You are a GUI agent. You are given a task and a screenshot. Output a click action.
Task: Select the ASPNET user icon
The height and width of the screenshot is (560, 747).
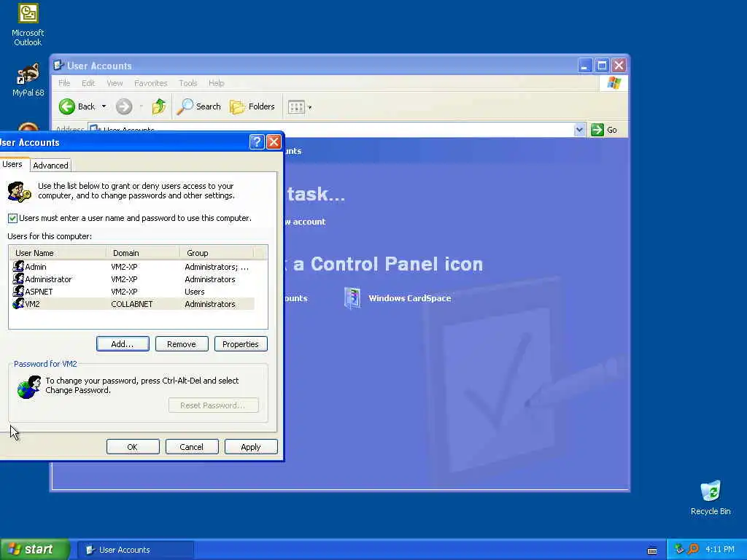tap(18, 291)
